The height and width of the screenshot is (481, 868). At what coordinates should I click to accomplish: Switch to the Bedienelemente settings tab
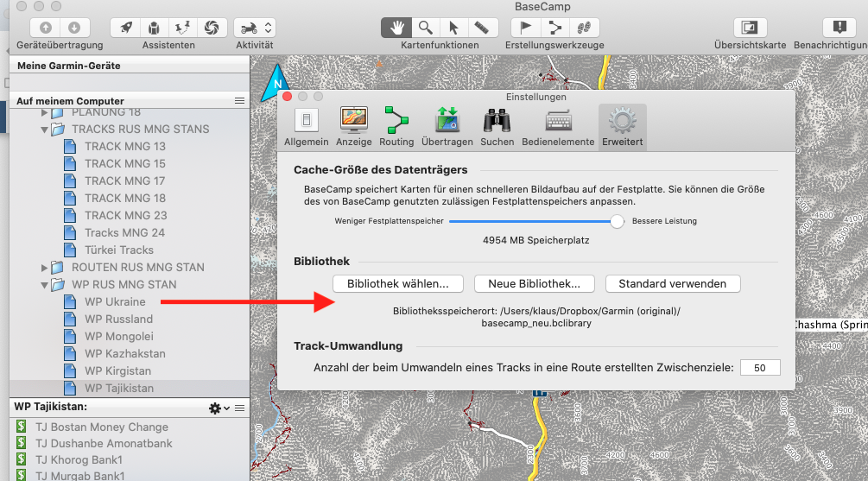coord(558,127)
